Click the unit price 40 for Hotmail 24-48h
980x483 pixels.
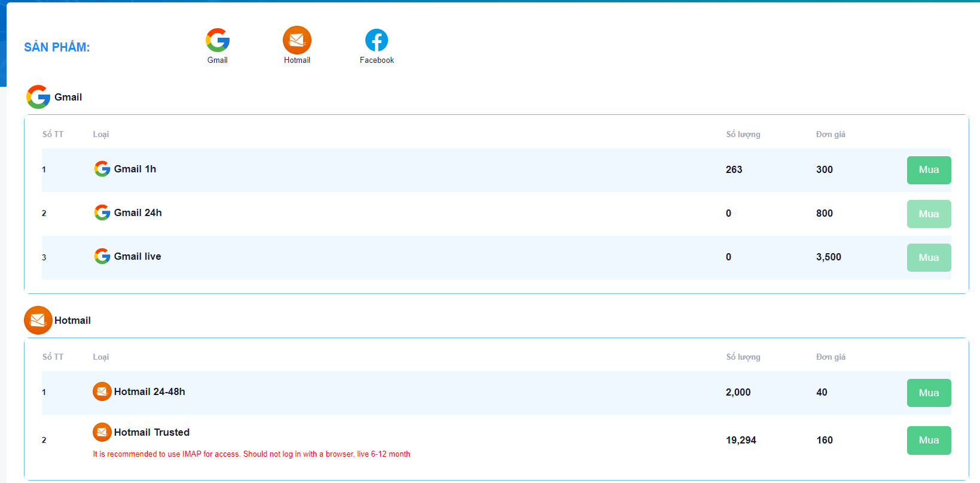tap(822, 392)
